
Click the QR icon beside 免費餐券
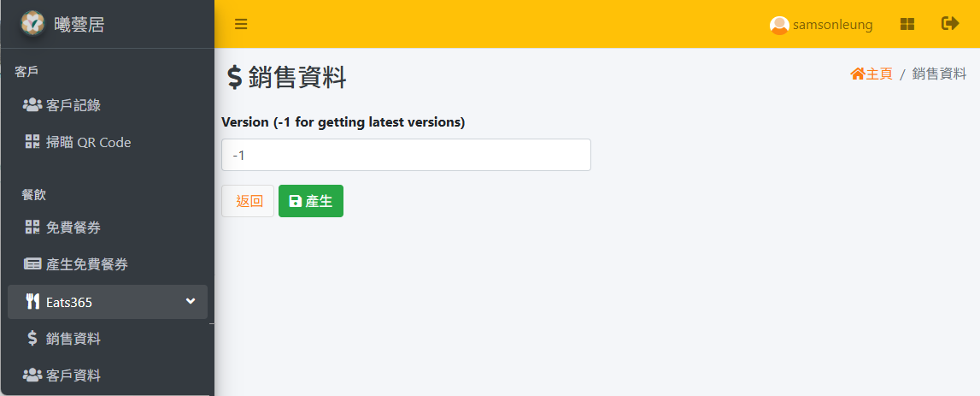[x=32, y=228]
